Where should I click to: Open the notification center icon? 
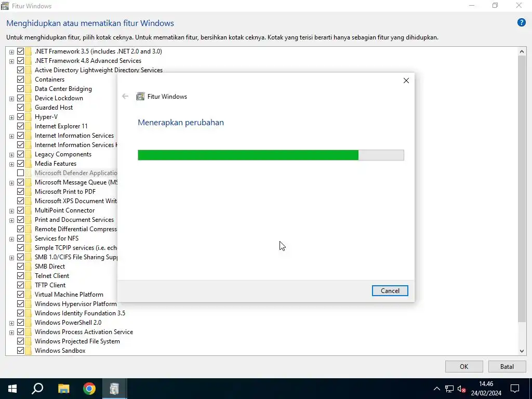coord(515,389)
